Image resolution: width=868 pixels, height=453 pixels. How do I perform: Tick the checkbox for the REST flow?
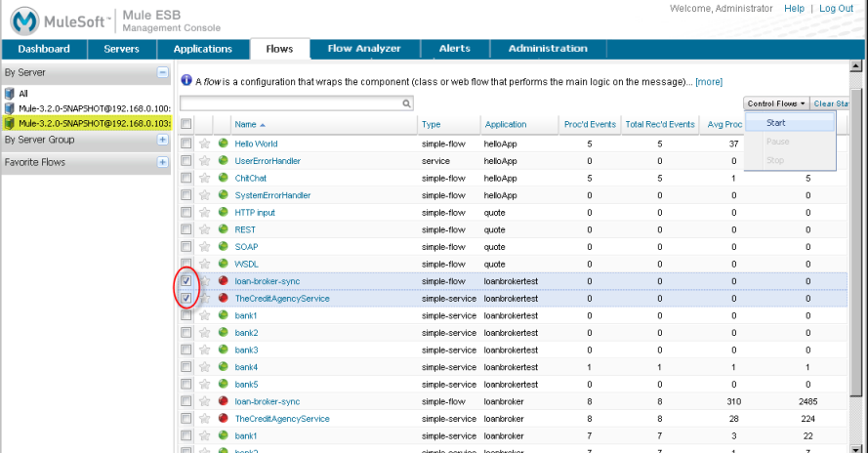(x=186, y=229)
